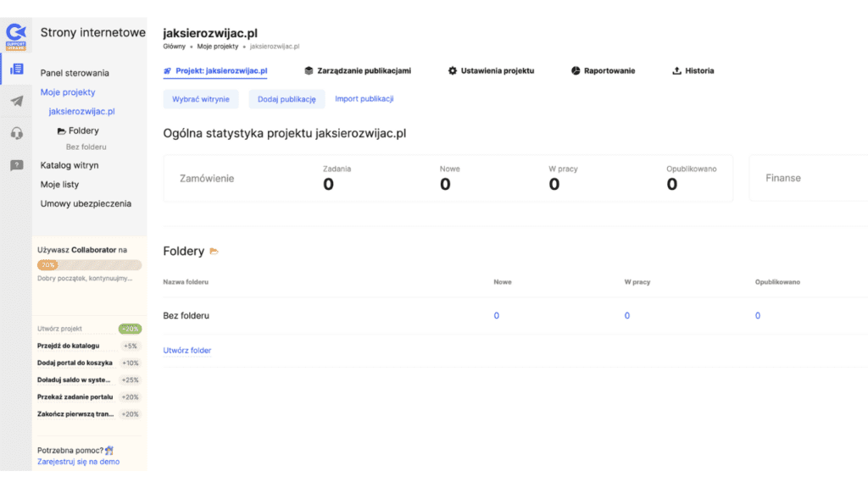Select the Projekt: jaksierozwijac.pl tab
The height and width of the screenshot is (488, 868).
pyautogui.click(x=215, y=71)
